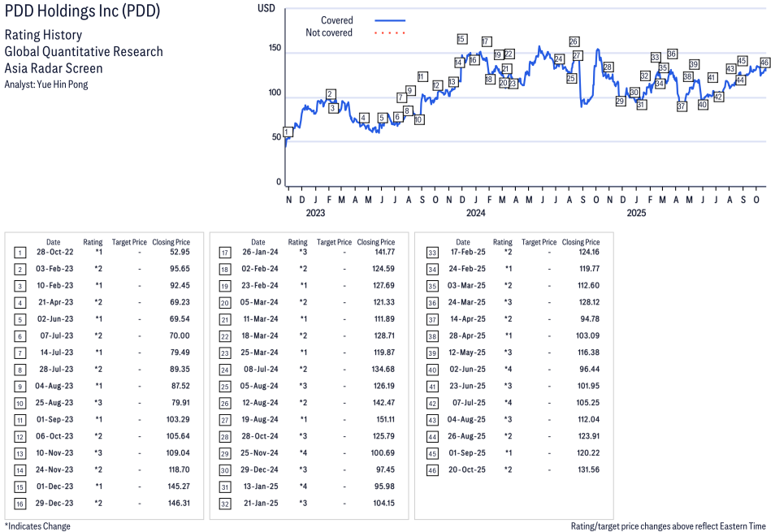The image size is (775, 532).
Task: Click the blue Covered legend line sample
Action: coord(390,20)
